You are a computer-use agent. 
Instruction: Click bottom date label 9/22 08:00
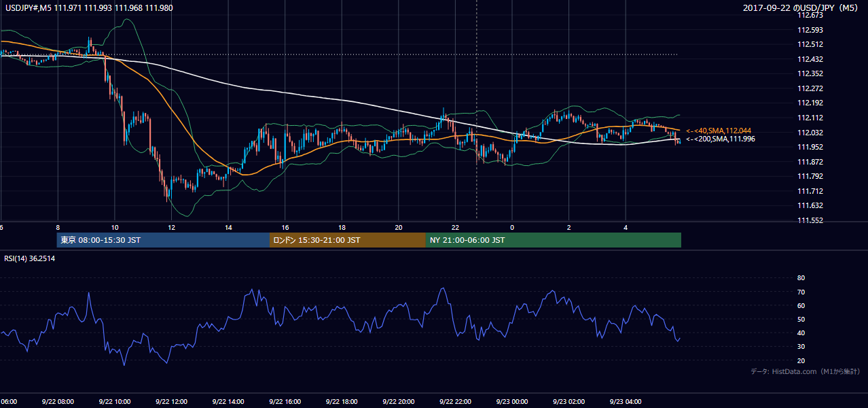[x=57, y=402]
